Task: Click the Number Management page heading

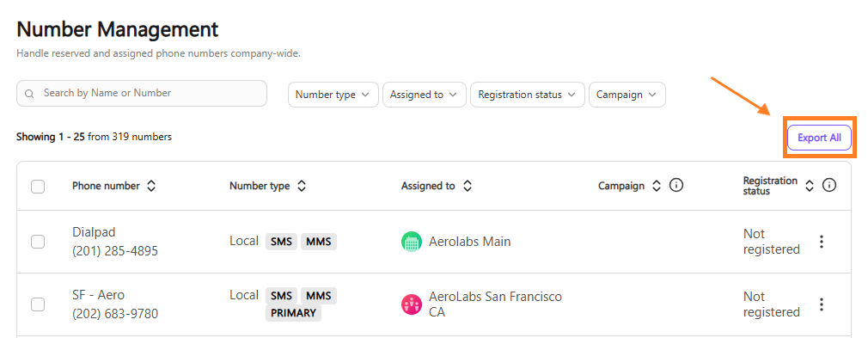Action: pyautogui.click(x=118, y=29)
